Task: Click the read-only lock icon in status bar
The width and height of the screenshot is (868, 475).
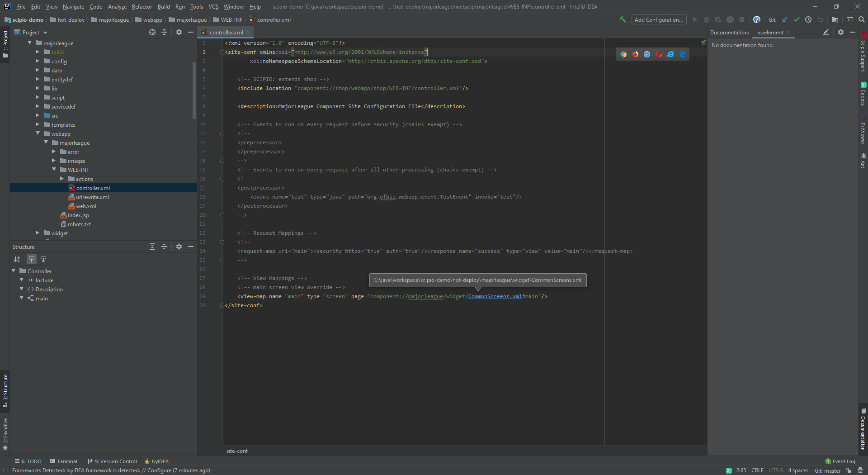Action: 849,470
